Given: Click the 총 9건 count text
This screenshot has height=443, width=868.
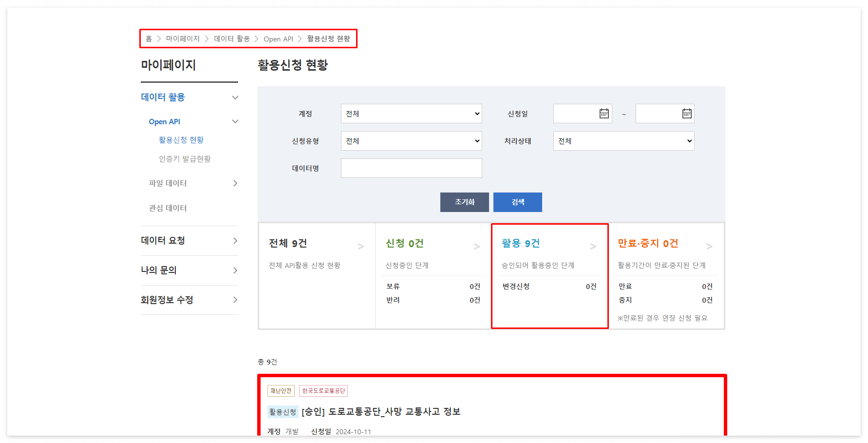Looking at the screenshot, I should [x=267, y=362].
